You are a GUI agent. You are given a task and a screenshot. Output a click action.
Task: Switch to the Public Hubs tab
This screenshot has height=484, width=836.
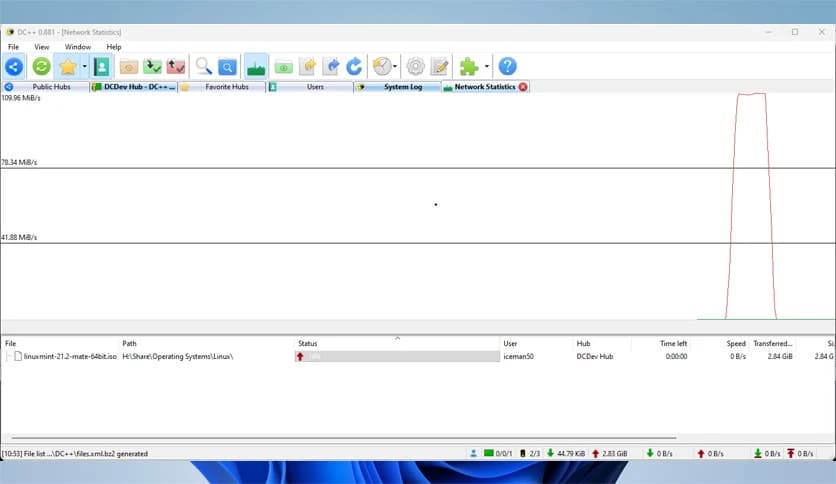(x=45, y=87)
